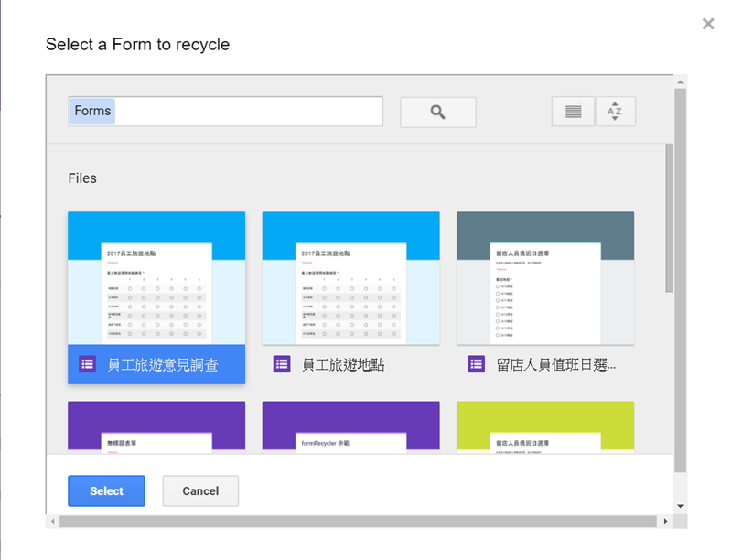
Task: Click Forms icon beside 員工旅遊地點
Action: click(282, 364)
